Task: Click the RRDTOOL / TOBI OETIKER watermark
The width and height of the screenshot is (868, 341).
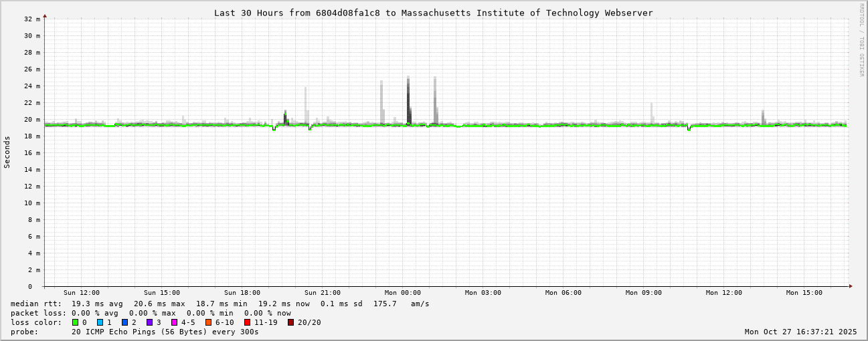Action: (x=862, y=40)
